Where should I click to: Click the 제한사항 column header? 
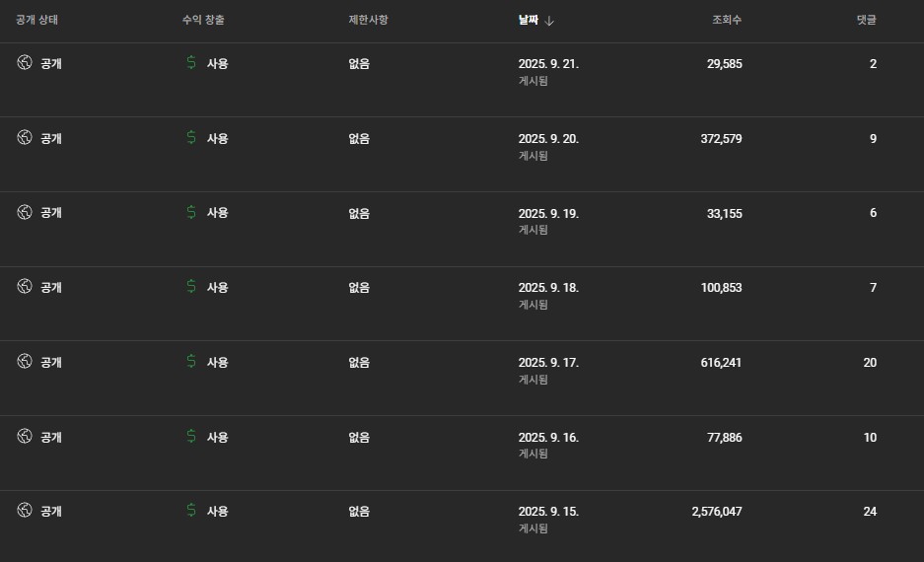tap(368, 20)
